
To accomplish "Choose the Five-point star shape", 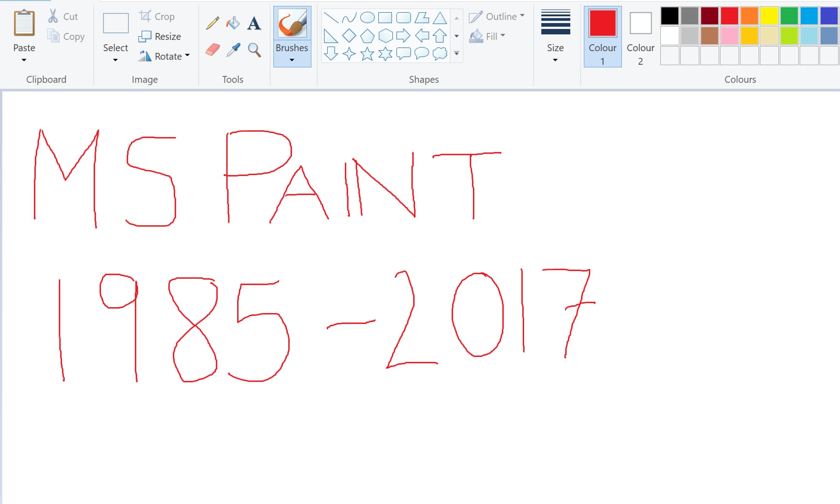I will 367,54.
